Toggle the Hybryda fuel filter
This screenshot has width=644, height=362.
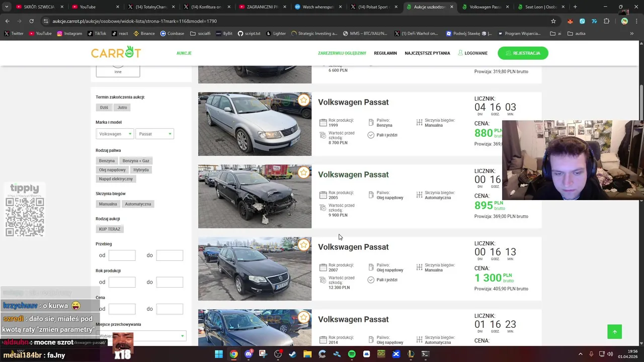tap(141, 170)
